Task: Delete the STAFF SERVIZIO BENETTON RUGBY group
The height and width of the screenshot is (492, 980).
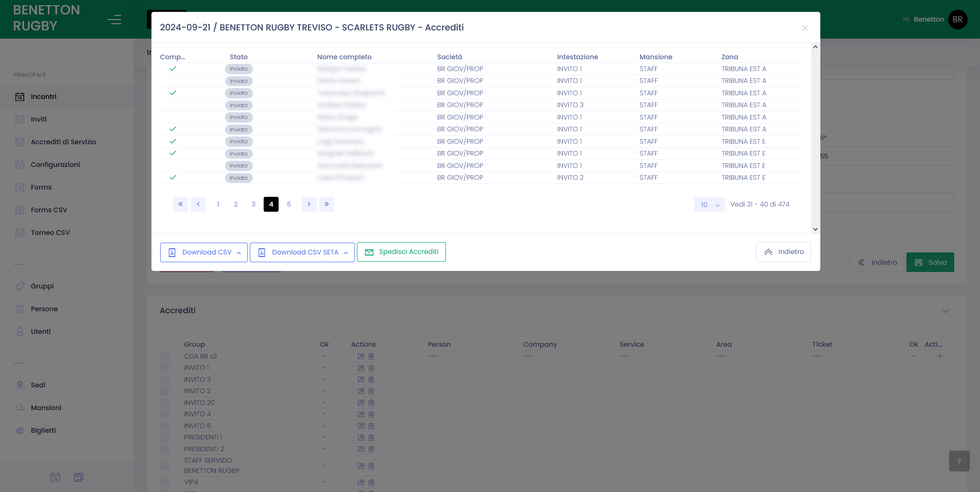Action: click(x=371, y=466)
